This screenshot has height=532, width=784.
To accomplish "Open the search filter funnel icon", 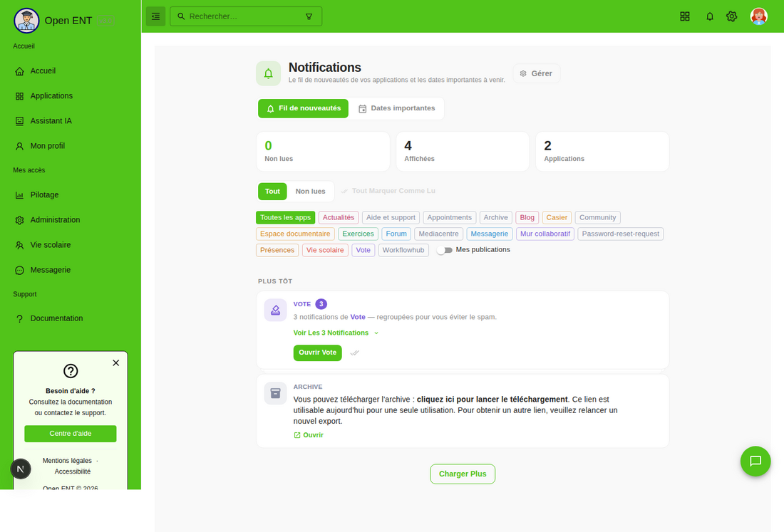I will click(x=309, y=16).
